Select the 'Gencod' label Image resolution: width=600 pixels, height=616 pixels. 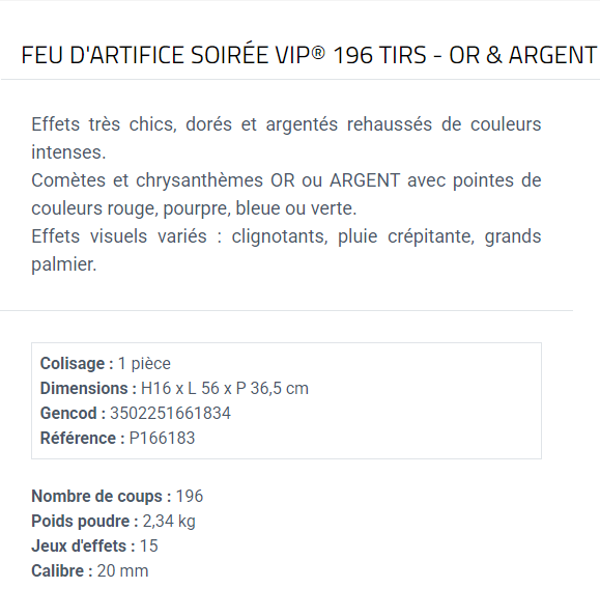[72, 413]
